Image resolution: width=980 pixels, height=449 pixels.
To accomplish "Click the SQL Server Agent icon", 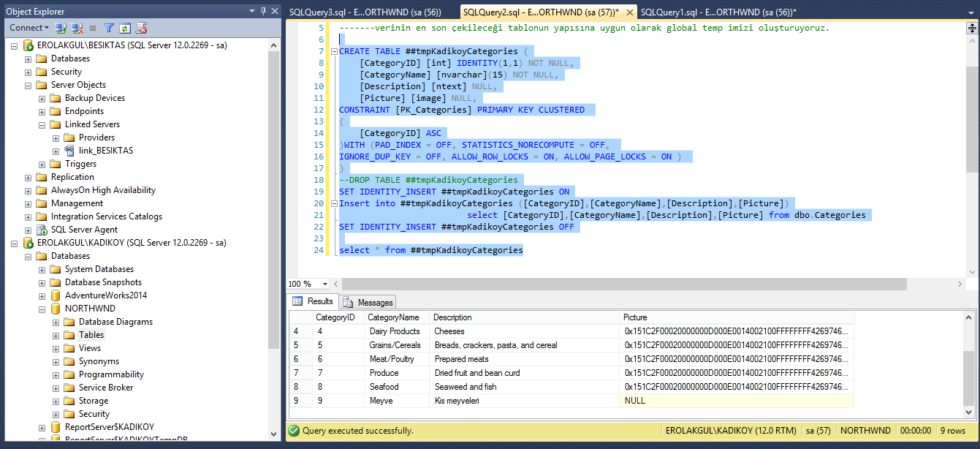I will 42,230.
